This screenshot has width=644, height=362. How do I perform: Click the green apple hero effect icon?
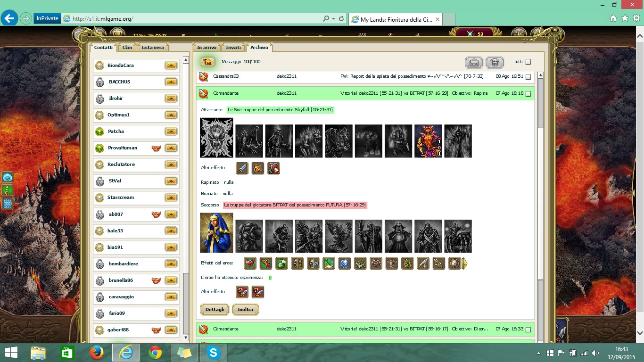tap(281, 263)
